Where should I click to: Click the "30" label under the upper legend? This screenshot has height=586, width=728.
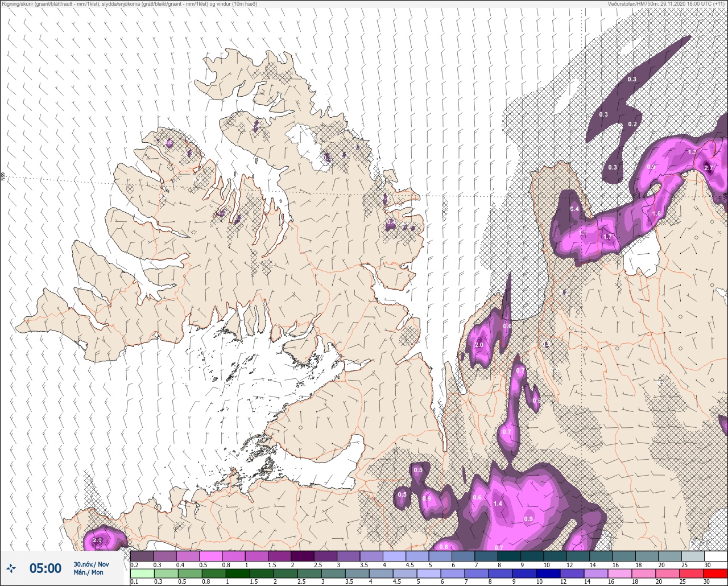pos(707,564)
